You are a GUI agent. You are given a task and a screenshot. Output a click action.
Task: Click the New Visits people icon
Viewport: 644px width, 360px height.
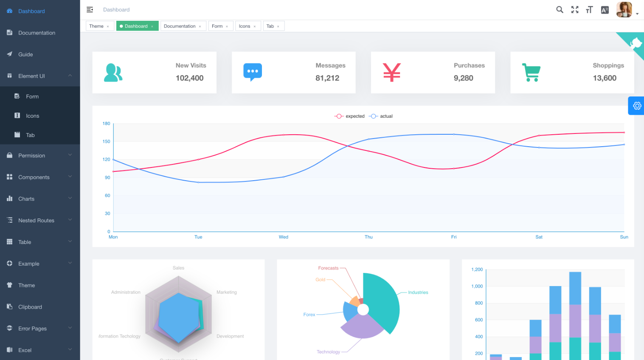(x=113, y=73)
